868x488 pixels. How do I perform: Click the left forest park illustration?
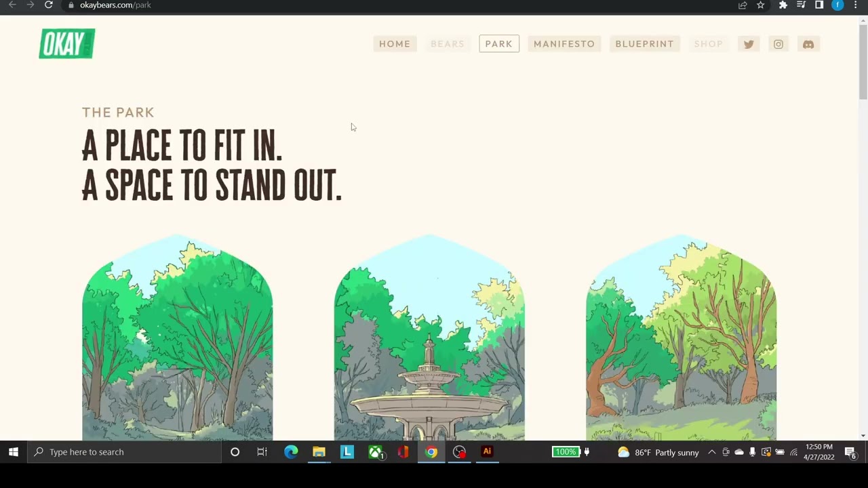[178, 338]
